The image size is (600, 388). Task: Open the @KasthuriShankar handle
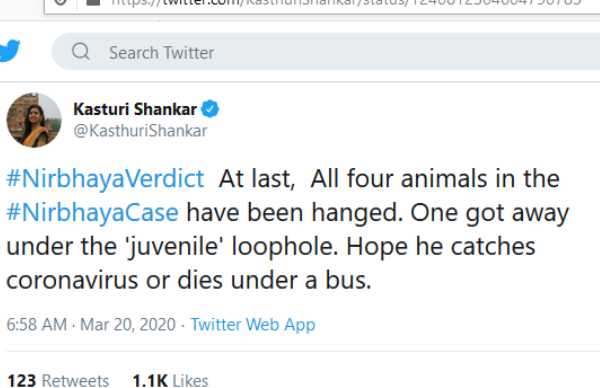pos(140,131)
